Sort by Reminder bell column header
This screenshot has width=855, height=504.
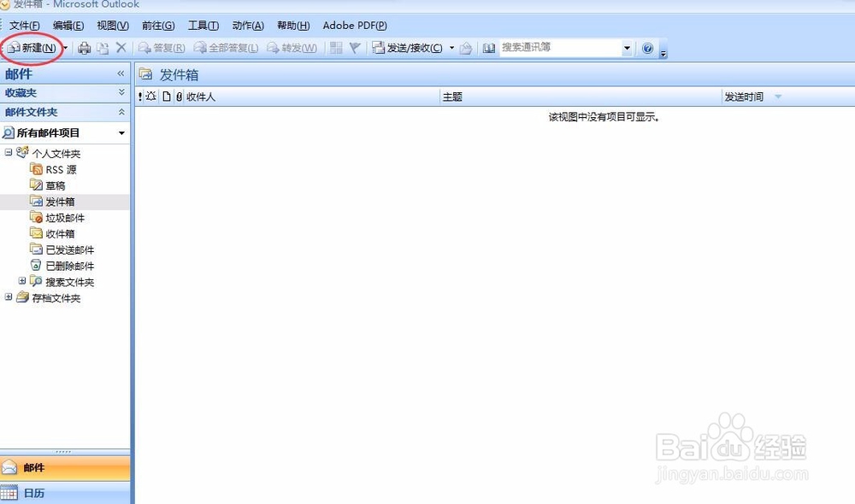151,97
